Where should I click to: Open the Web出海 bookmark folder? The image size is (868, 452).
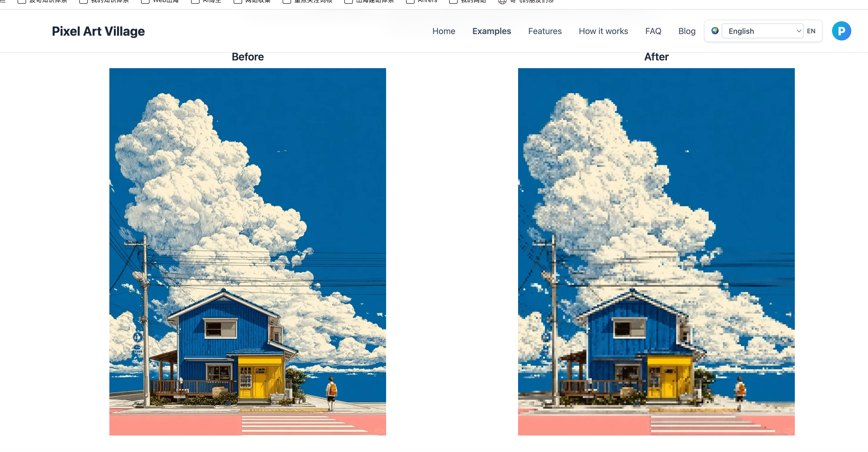tap(160, 1)
